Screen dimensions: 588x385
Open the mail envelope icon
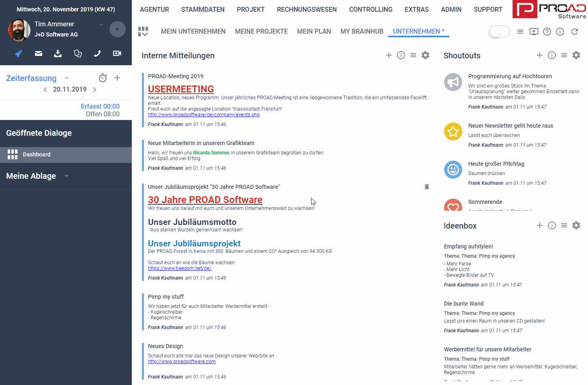[39, 53]
